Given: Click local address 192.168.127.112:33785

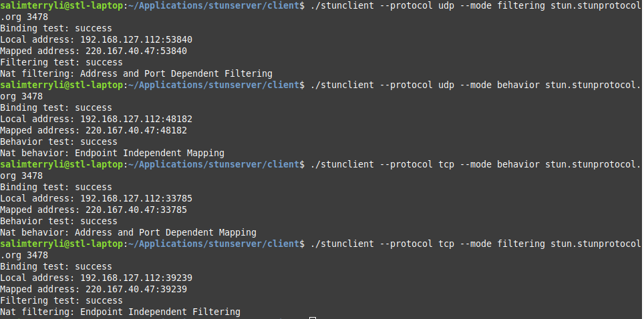Looking at the screenshot, I should [136, 198].
